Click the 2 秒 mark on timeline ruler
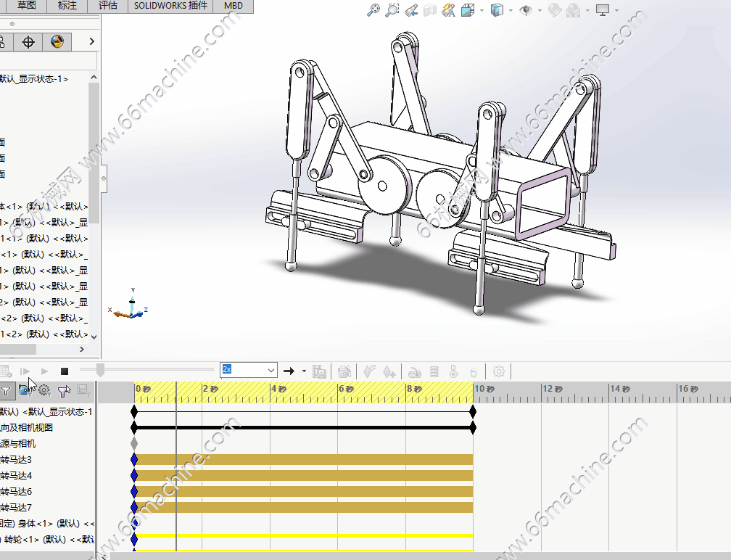The image size is (731, 560). pos(212,388)
